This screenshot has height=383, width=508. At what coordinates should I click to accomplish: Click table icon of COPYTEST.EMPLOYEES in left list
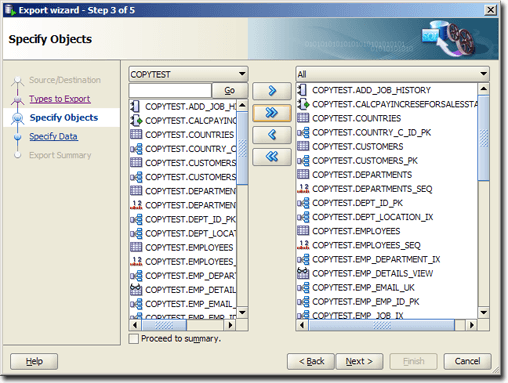(136, 247)
